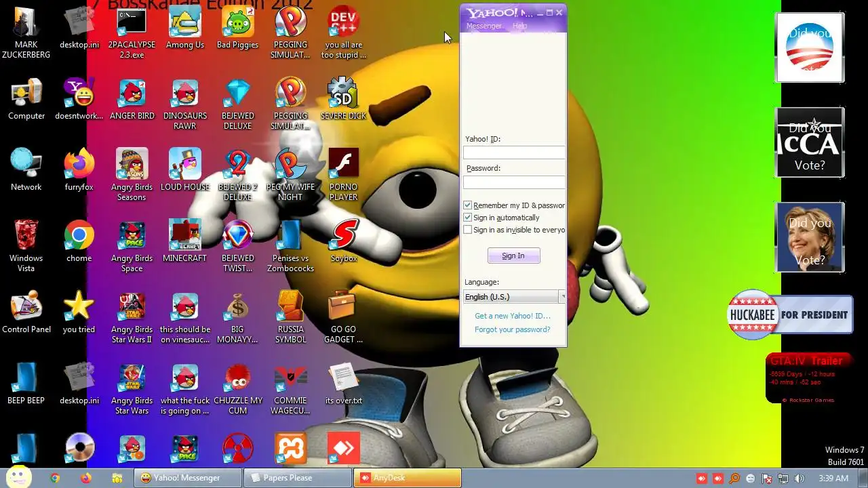Click 'Forgot your password?' link
Viewport: 868px width, 488px height.
[513, 329]
